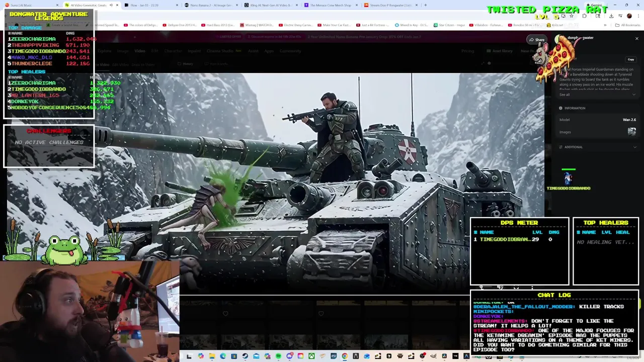The width and height of the screenshot is (644, 362).
Task: Mute the AI Video Generator tab audio icon
Action: 111,5
